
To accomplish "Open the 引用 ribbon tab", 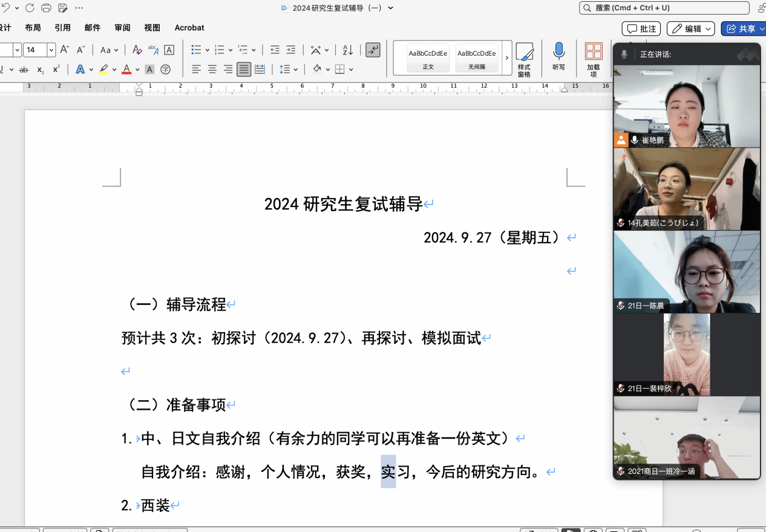I will click(62, 28).
